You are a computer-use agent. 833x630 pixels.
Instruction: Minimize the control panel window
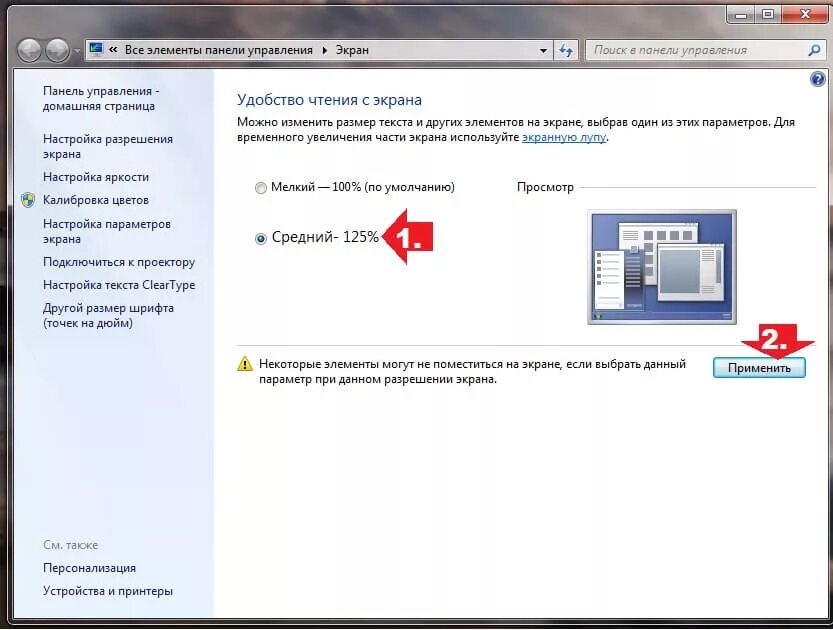point(741,14)
